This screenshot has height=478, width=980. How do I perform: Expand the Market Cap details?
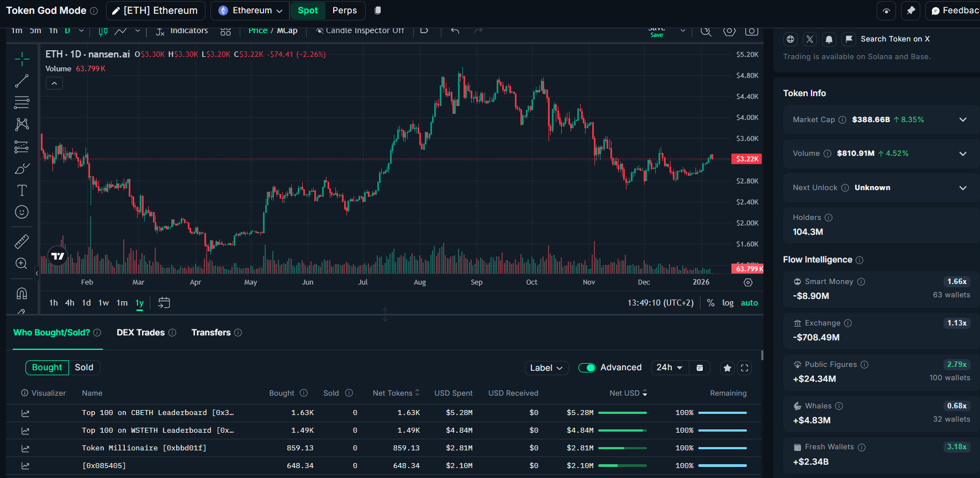[x=963, y=120]
